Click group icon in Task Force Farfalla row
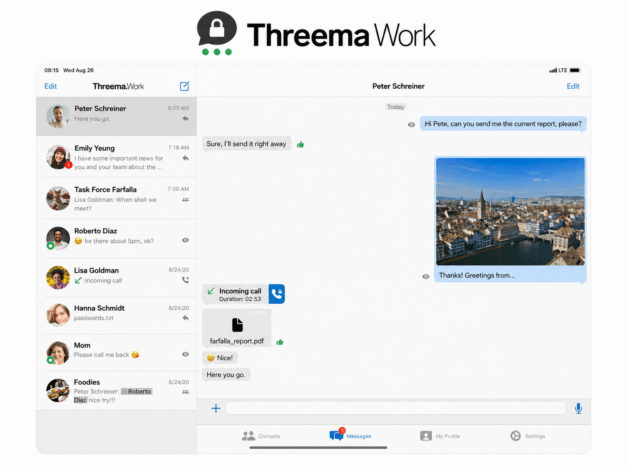This screenshot has width=627, height=470. [x=186, y=200]
